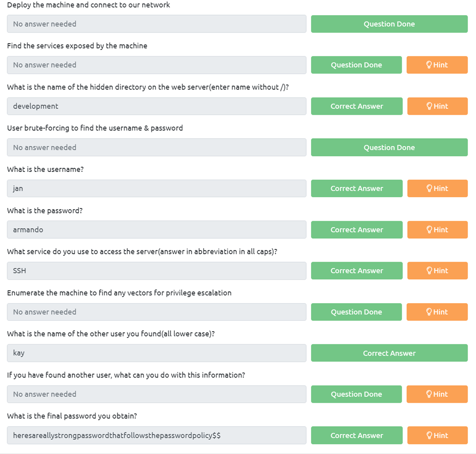Reveal Hint for the final password question
This screenshot has width=476, height=454.
(x=437, y=435)
